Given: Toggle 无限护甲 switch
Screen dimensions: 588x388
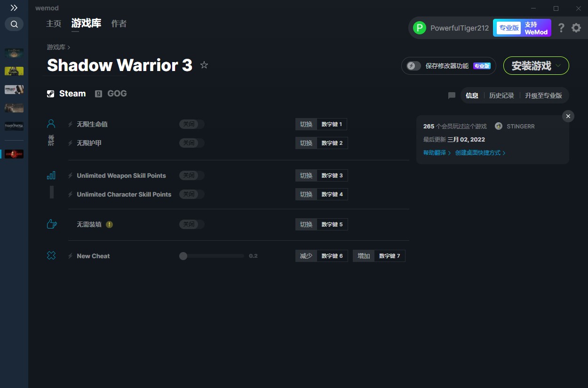Looking at the screenshot, I should [191, 143].
